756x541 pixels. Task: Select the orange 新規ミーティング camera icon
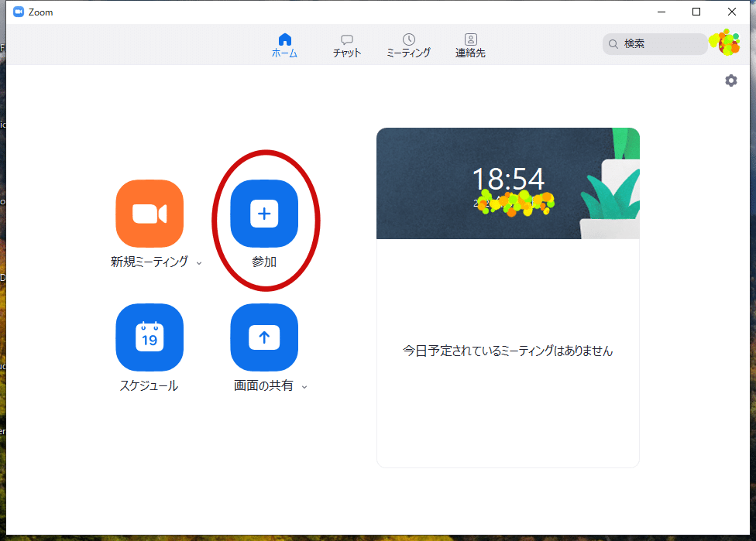tap(149, 214)
